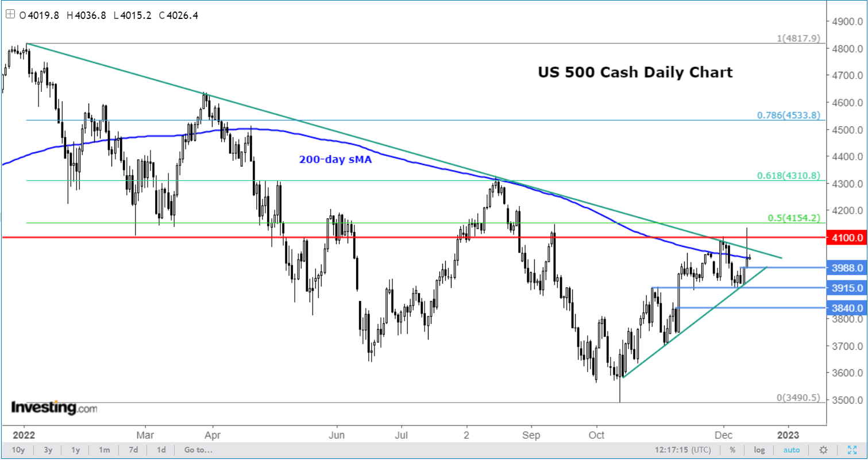Select the 7d time range
The image size is (868, 460).
click(x=133, y=450)
